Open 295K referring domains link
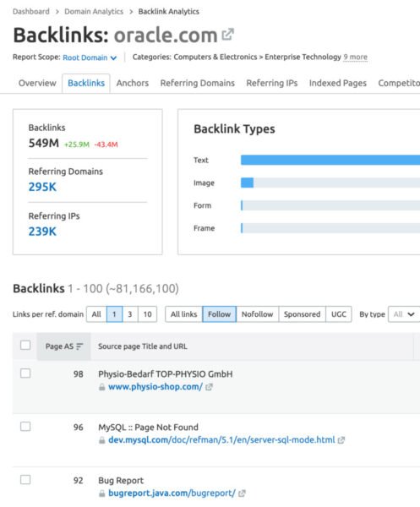This screenshot has width=420, height=507. click(42, 187)
